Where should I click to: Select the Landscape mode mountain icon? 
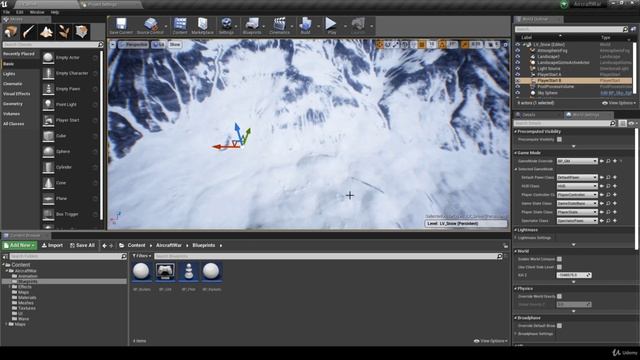point(46,31)
